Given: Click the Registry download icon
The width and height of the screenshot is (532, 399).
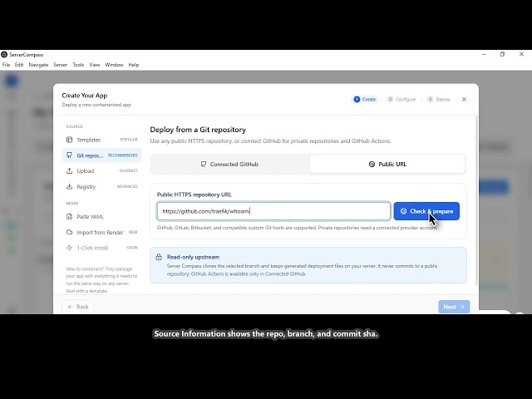Looking at the screenshot, I should pos(69,186).
